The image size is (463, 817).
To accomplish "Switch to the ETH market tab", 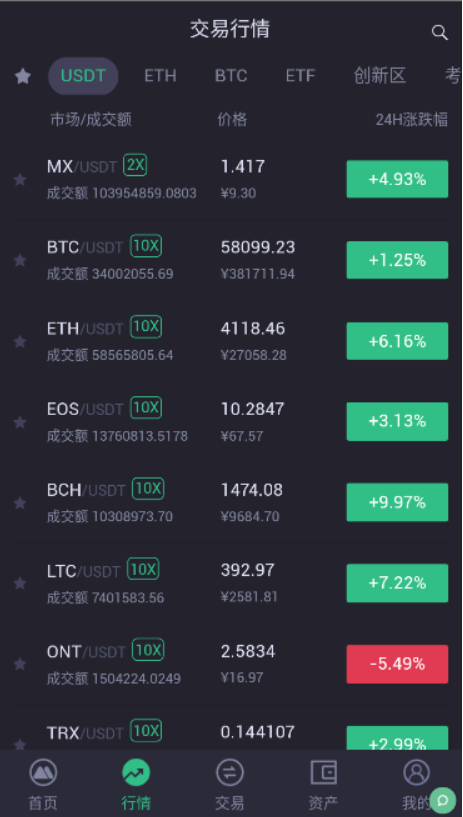I will point(160,76).
